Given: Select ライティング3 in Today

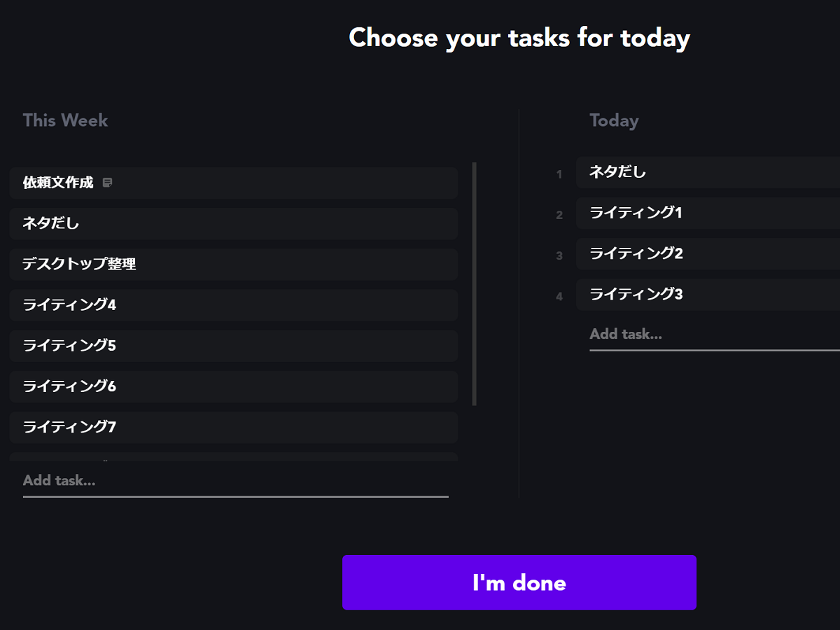Looking at the screenshot, I should tap(708, 294).
